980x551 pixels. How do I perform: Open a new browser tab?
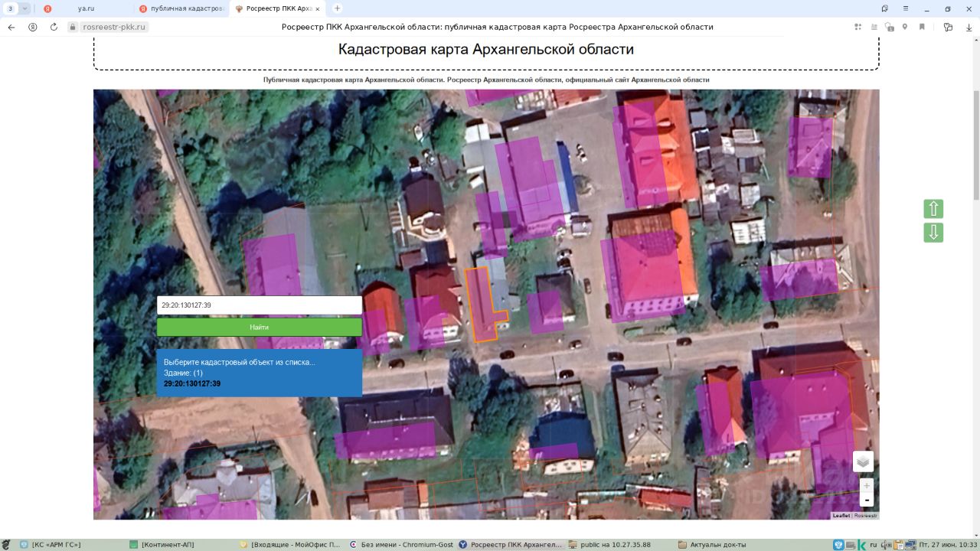click(337, 8)
